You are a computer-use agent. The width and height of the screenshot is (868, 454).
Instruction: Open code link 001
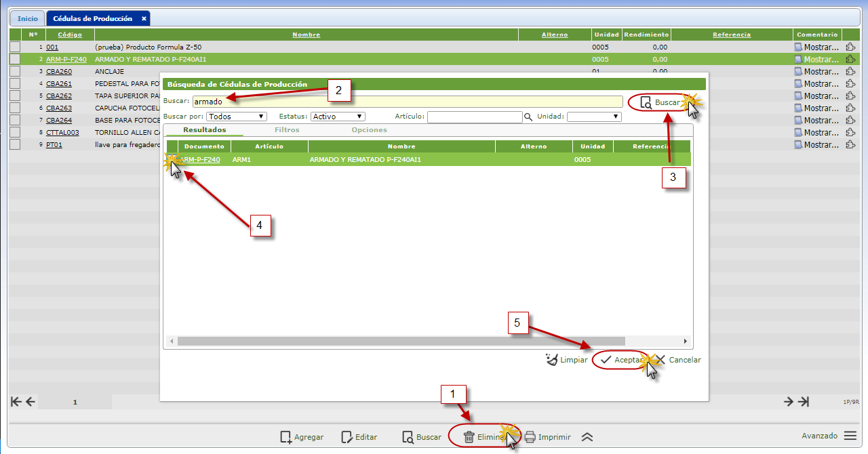[x=52, y=47]
